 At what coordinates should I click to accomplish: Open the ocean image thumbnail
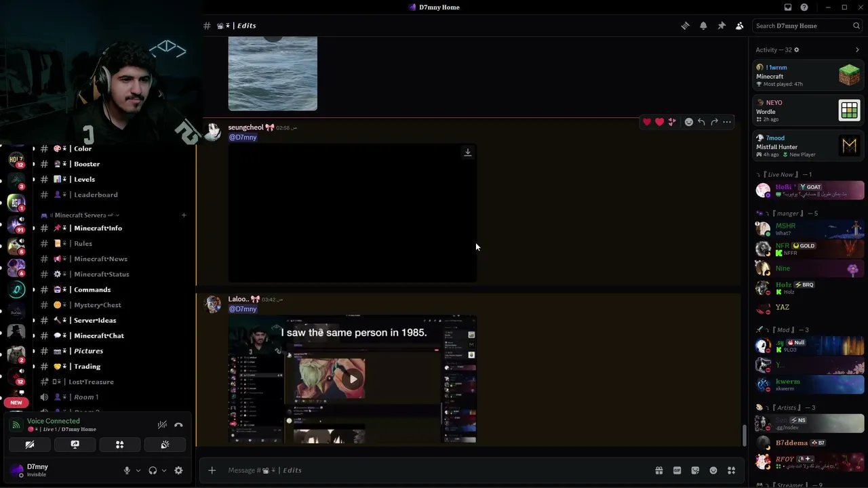[x=273, y=73]
